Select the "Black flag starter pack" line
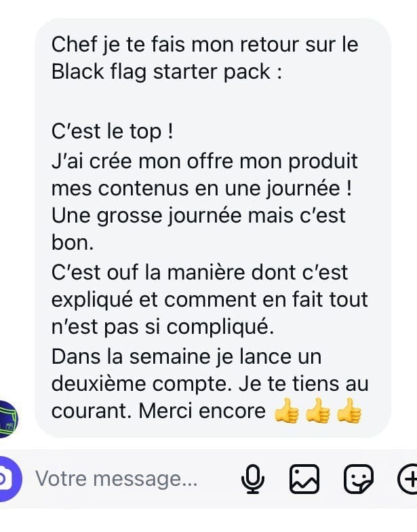The image size is (417, 532). [167, 72]
